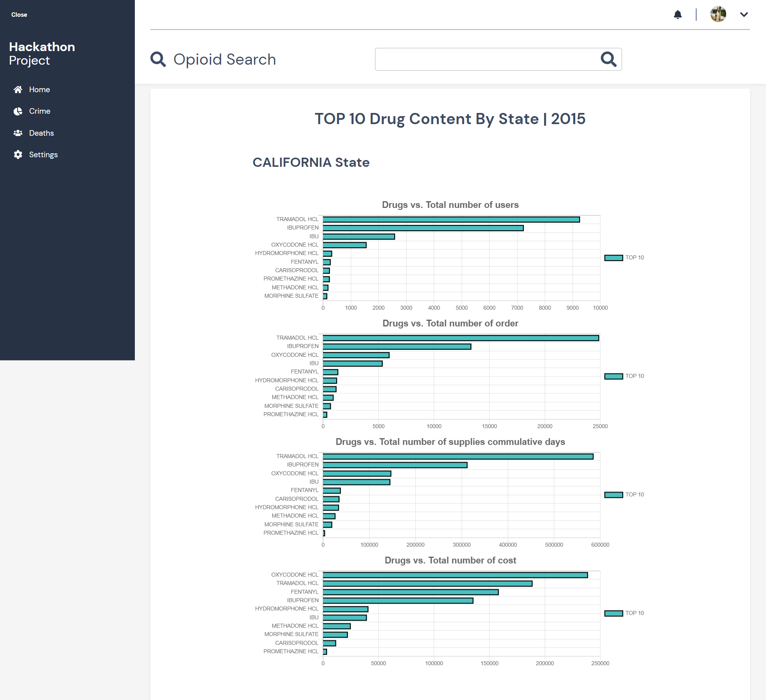This screenshot has width=766, height=700.
Task: Open the Crime section from the sidebar
Action: click(39, 111)
